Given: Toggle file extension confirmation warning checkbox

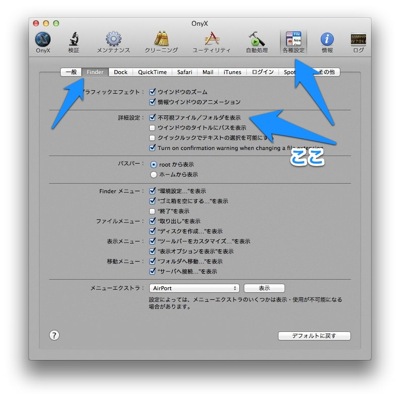Looking at the screenshot, I should coord(152,147).
